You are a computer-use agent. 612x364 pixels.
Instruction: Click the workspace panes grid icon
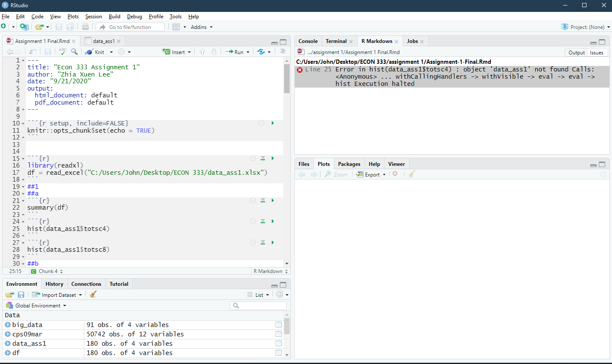pyautogui.click(x=176, y=27)
